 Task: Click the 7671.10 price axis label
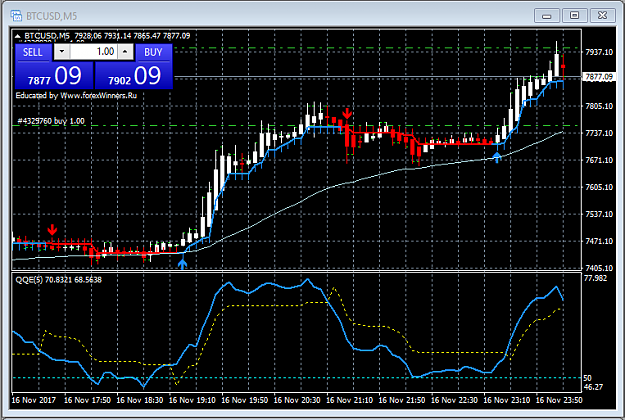(x=599, y=160)
